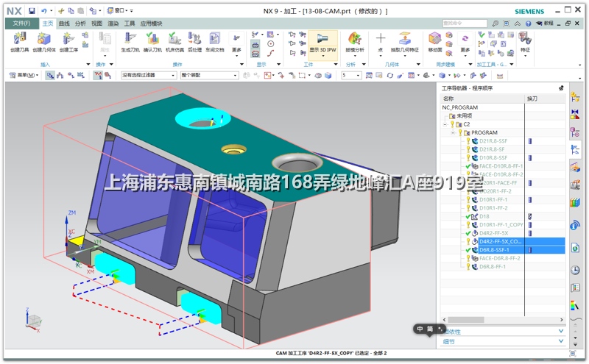Open the 文件(F) menu

[x=21, y=24]
